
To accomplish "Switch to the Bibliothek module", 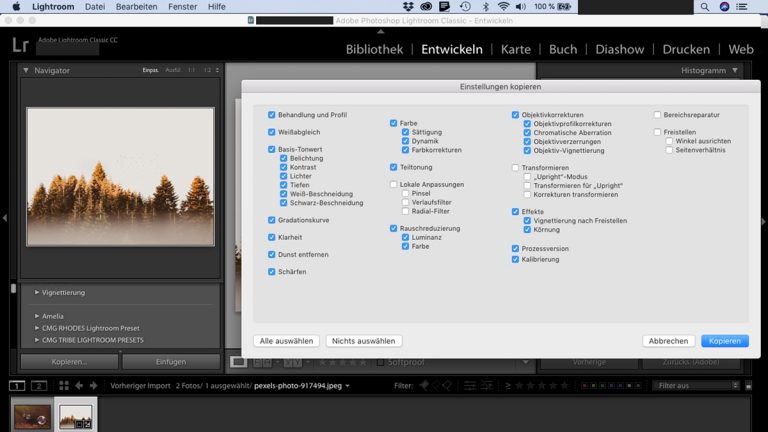I will pos(374,49).
